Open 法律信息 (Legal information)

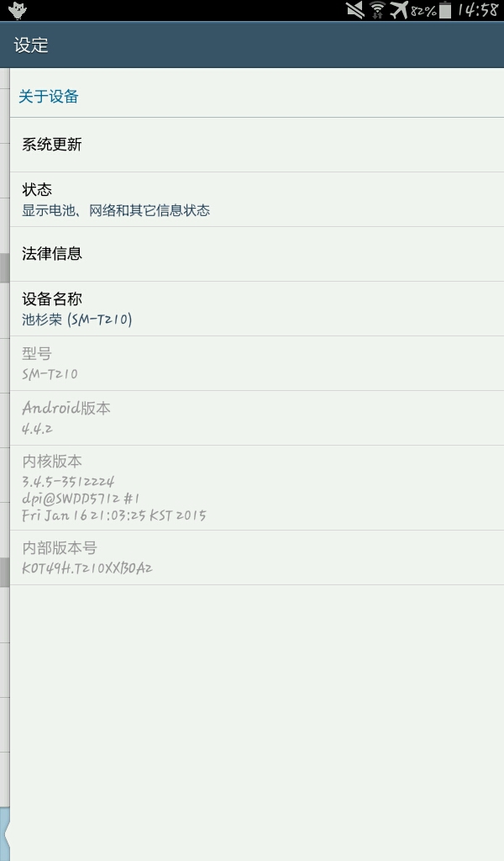pos(257,254)
